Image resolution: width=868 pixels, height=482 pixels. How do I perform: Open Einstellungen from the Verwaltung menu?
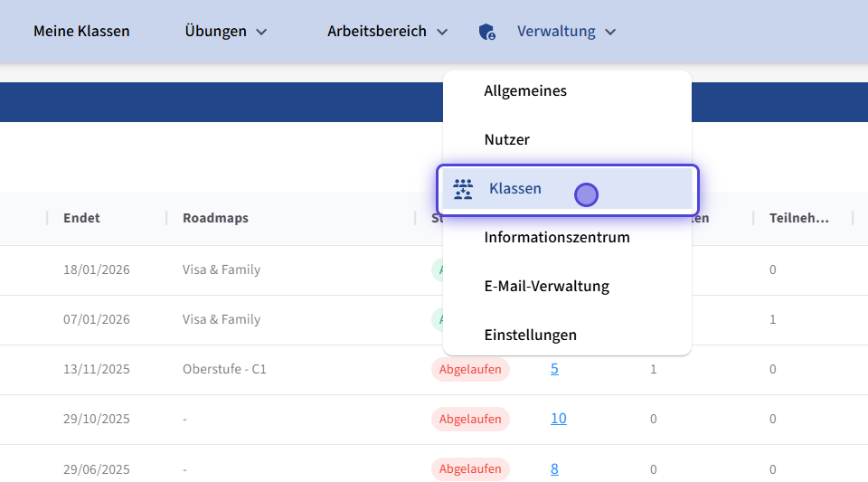[530, 336]
